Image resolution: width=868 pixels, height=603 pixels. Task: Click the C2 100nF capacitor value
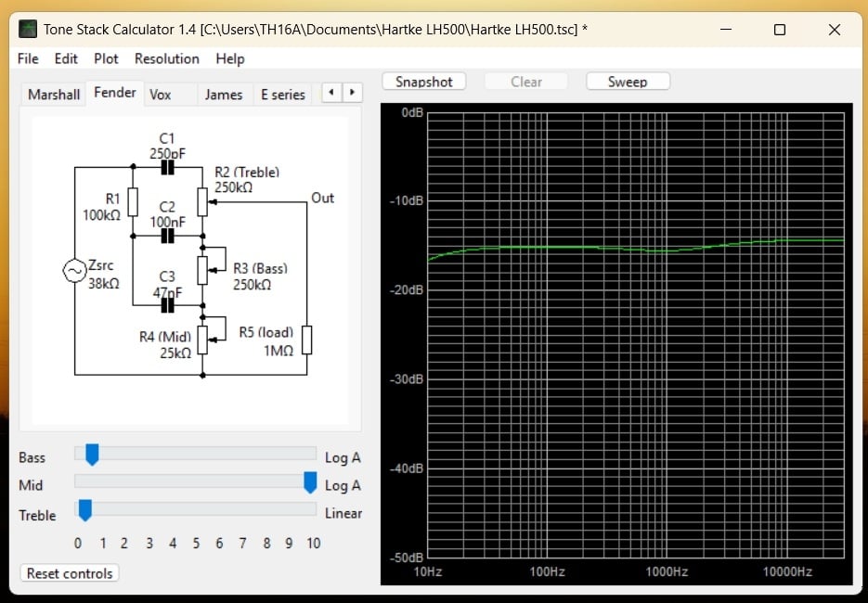point(167,222)
